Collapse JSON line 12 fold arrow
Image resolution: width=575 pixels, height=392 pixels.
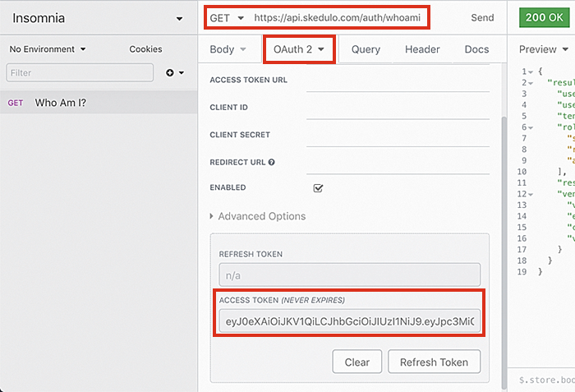[x=531, y=194]
